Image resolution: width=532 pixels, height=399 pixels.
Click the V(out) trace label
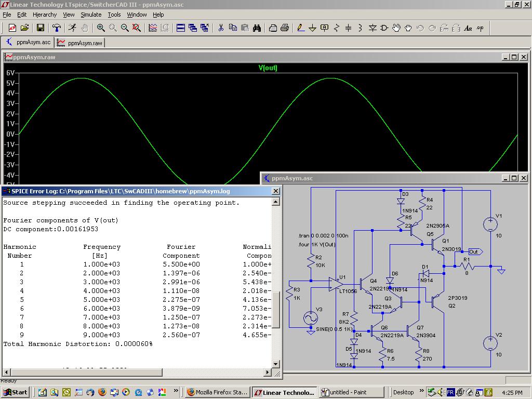(x=268, y=68)
